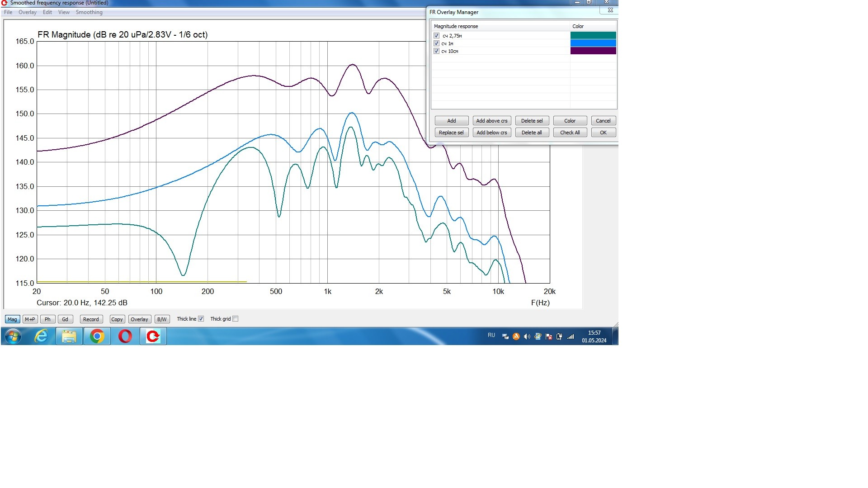Screen dimensions: 868x488
Task: Open the volume speaker tray icon
Action: [x=527, y=336]
